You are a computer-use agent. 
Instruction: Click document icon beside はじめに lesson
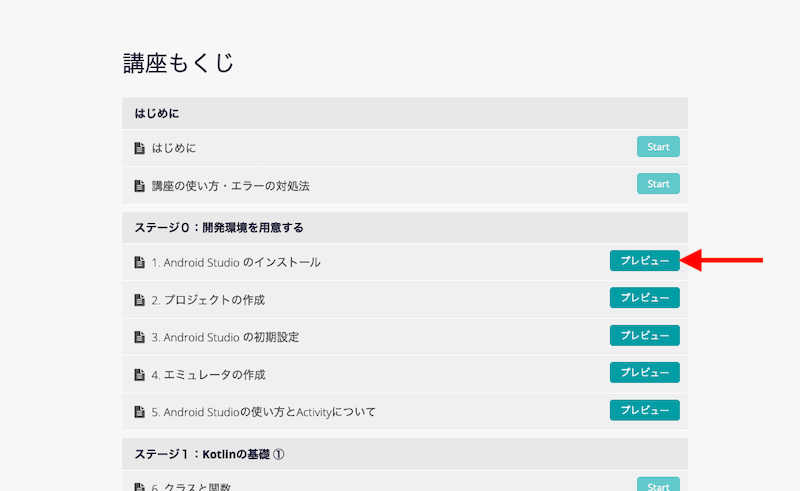tap(139, 149)
